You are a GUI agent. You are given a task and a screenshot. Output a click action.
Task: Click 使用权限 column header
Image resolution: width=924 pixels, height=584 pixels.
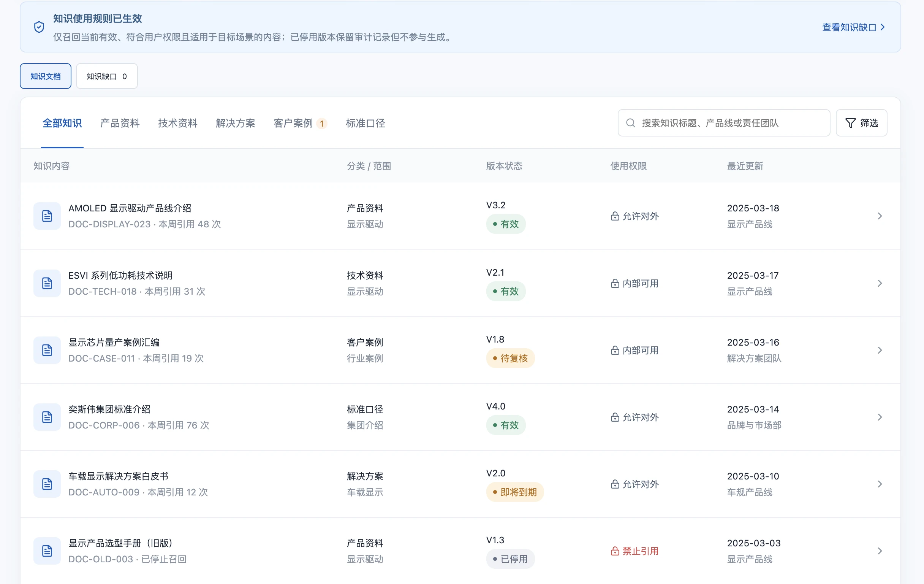point(628,166)
